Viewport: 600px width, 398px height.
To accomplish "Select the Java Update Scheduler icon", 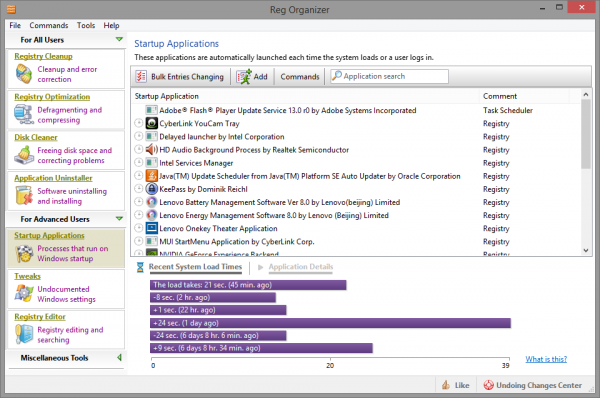I will [x=152, y=176].
